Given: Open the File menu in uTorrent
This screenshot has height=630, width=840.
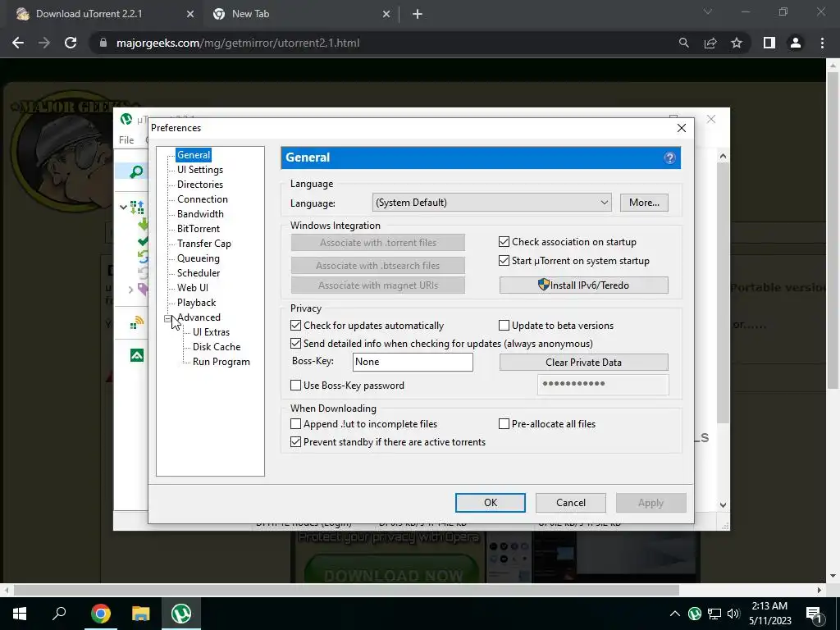Looking at the screenshot, I should click(x=126, y=140).
